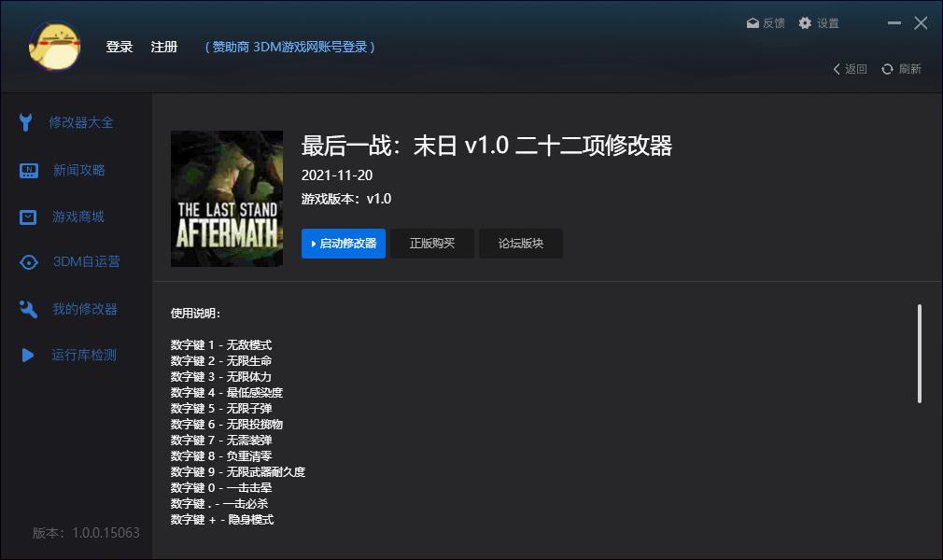Open the 论坛版块 forum button
Image resolution: width=943 pixels, height=560 pixels.
(x=521, y=244)
